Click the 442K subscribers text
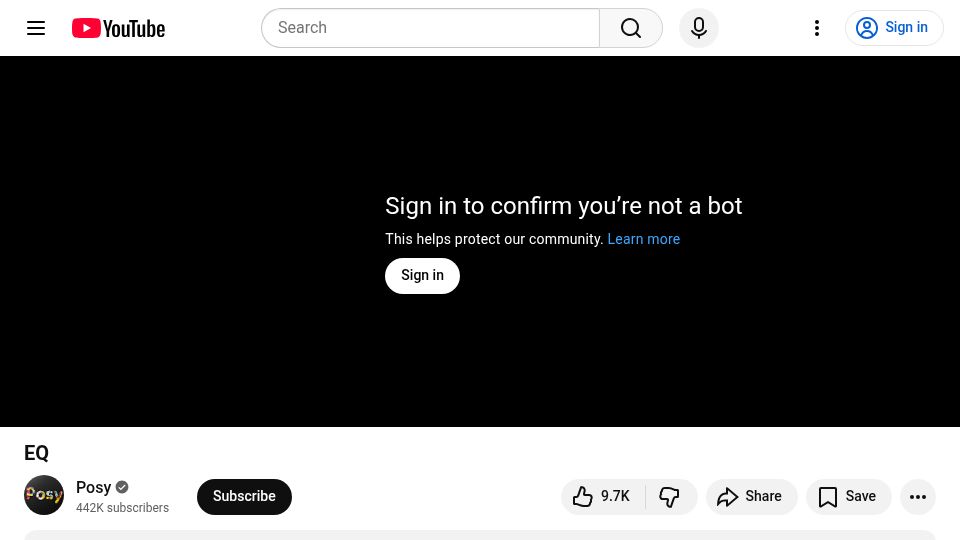The image size is (960, 540). [x=122, y=508]
